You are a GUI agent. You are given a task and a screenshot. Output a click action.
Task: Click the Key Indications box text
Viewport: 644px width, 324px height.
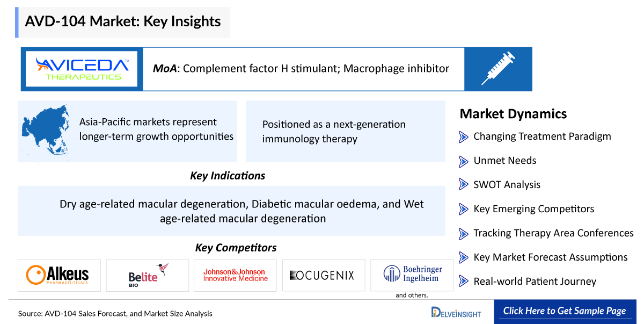pos(241,211)
